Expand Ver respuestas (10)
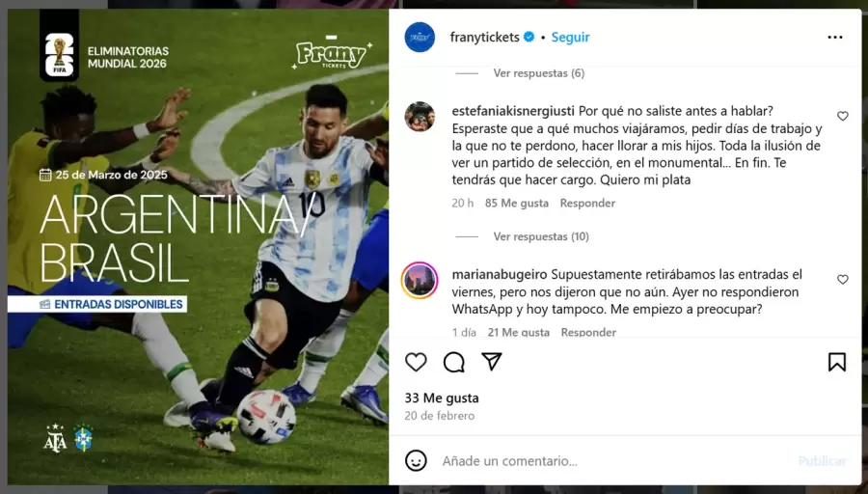The height and width of the screenshot is (494, 868). [541, 236]
